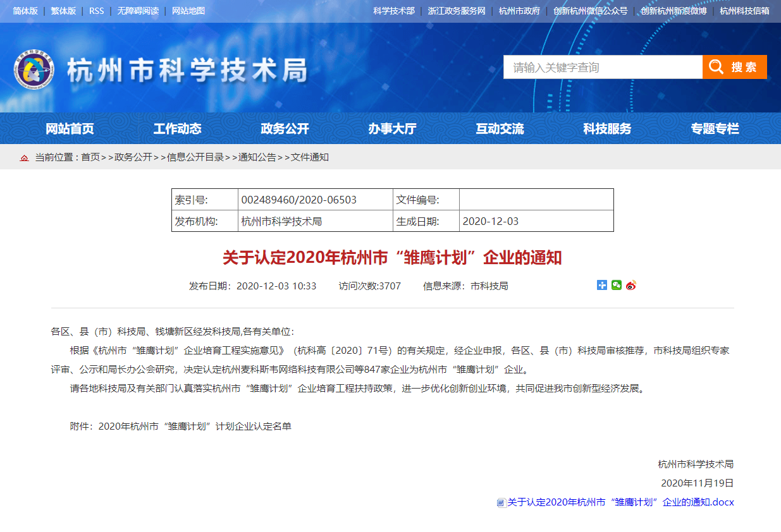
Task: Open the 办事大厅 navigation menu
Action: tap(392, 129)
